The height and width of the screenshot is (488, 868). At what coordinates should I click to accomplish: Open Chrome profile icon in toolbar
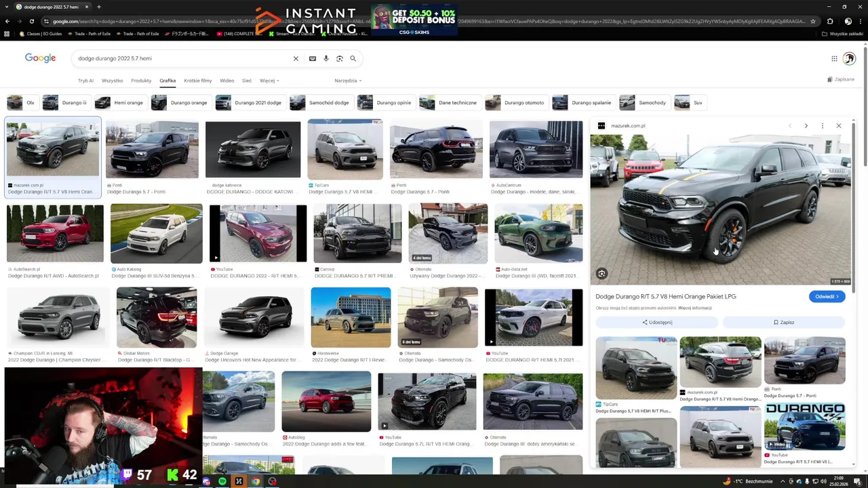tap(848, 21)
